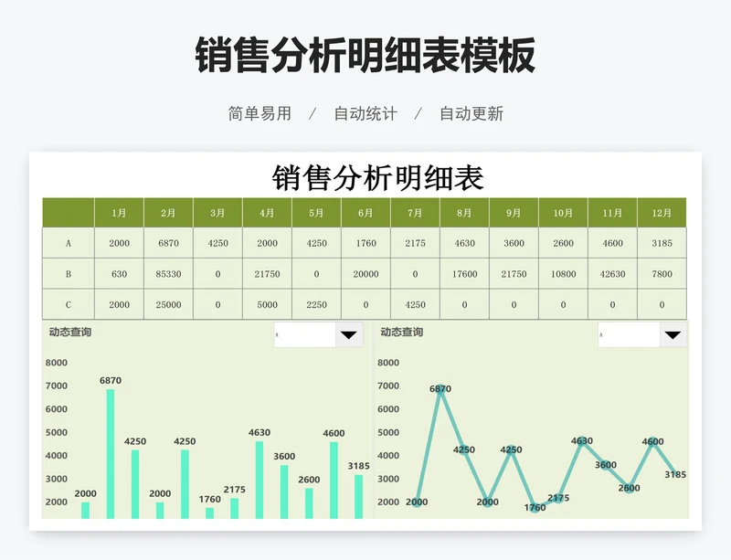The width and height of the screenshot is (731, 560).
Task: Click the bar labeled 4600
Action: click(334, 481)
